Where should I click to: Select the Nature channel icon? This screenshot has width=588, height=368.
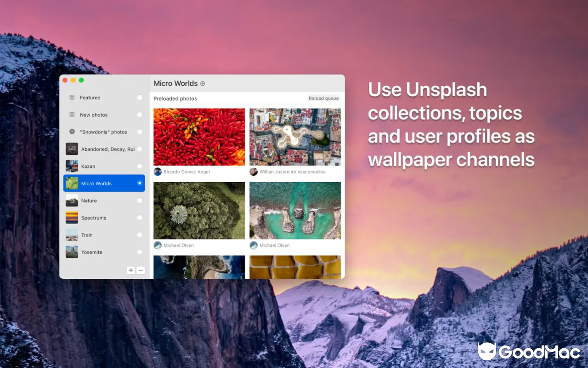72,201
